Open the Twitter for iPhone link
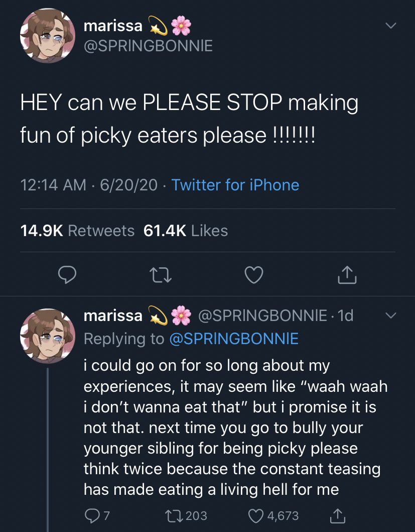415x532 pixels. (235, 185)
